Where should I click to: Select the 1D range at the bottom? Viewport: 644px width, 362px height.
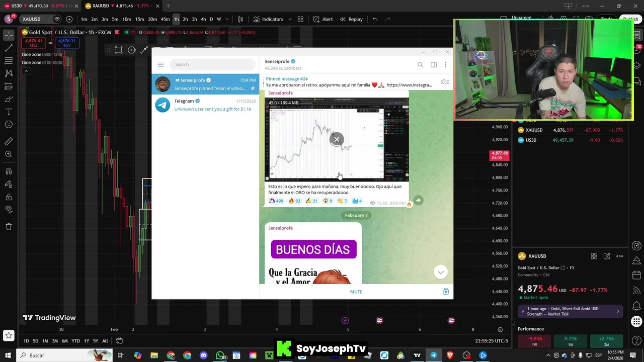tap(26, 341)
